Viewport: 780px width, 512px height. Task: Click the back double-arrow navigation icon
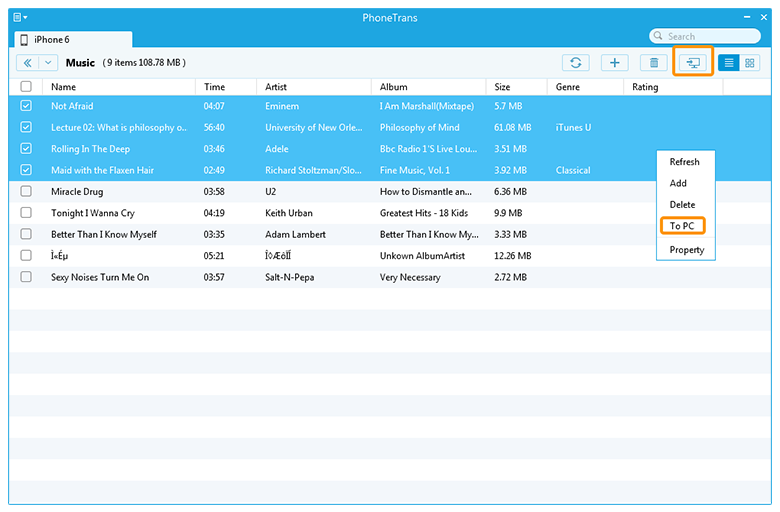27,63
